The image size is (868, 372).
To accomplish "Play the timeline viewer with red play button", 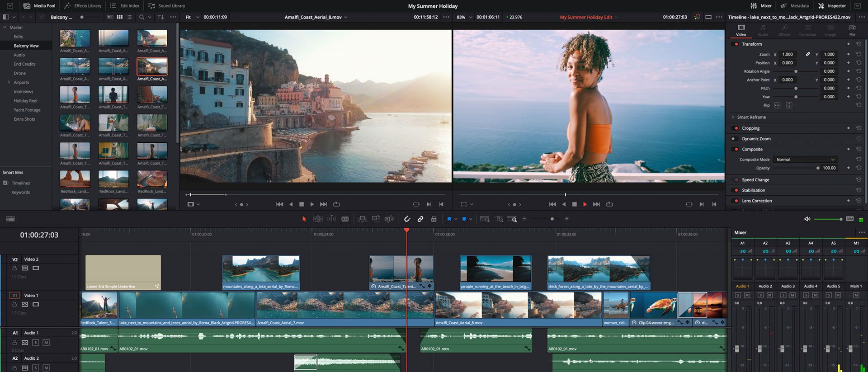I will (585, 204).
